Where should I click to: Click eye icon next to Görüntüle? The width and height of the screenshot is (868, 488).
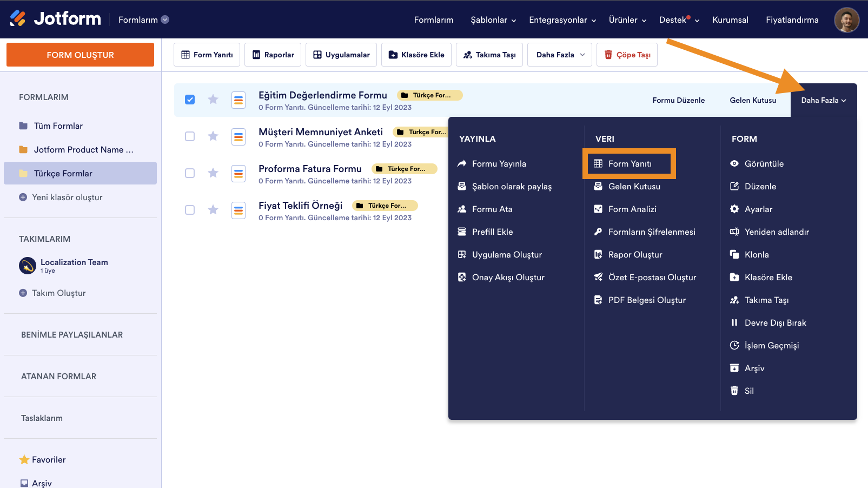click(734, 163)
